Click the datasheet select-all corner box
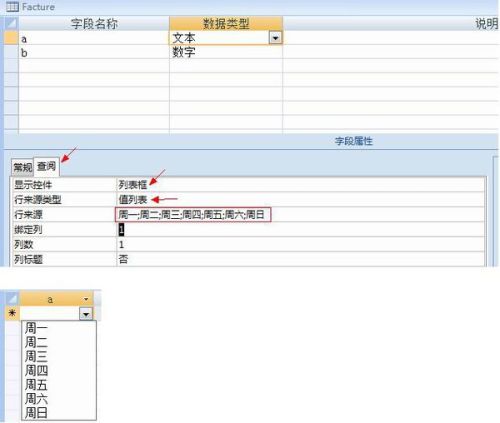The height and width of the screenshot is (423, 500). pos(12,299)
